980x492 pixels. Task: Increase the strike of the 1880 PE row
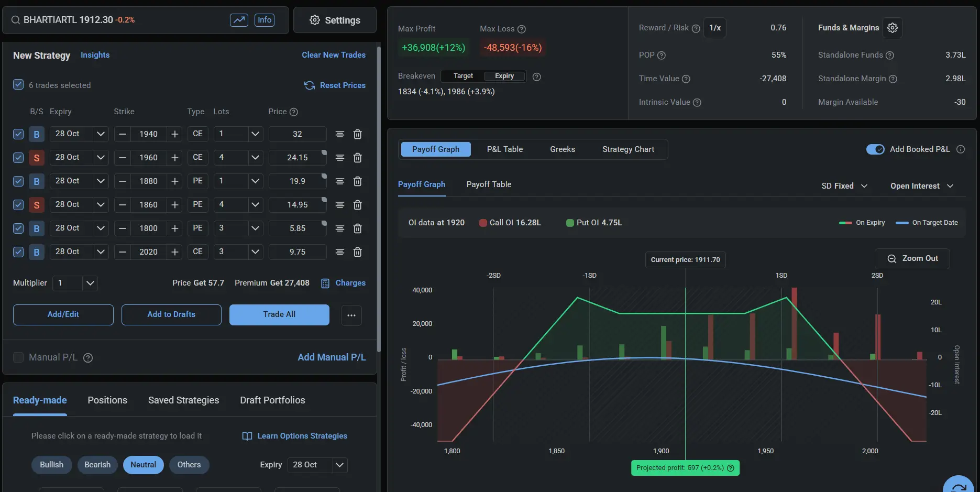tap(175, 181)
